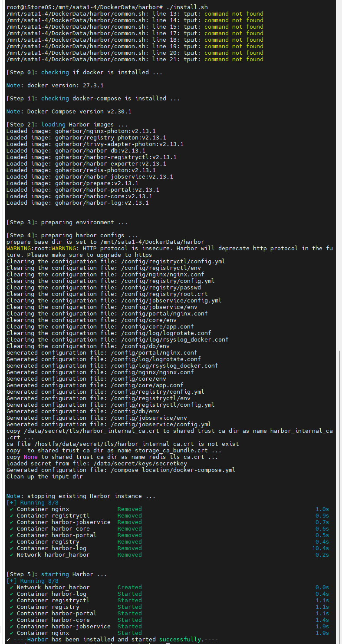Click the Step 0 docker check line
Image resolution: width=342 pixels, height=644 pixels.
[x=84, y=72]
